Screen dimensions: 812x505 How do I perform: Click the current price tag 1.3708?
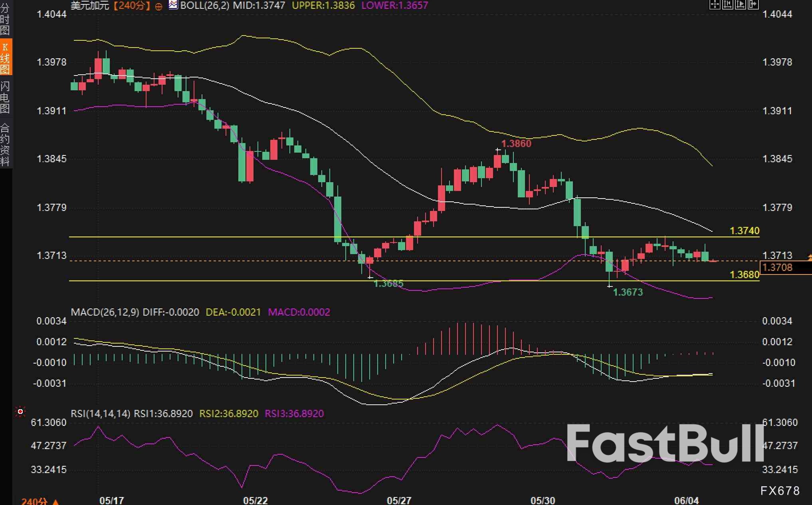(x=778, y=267)
